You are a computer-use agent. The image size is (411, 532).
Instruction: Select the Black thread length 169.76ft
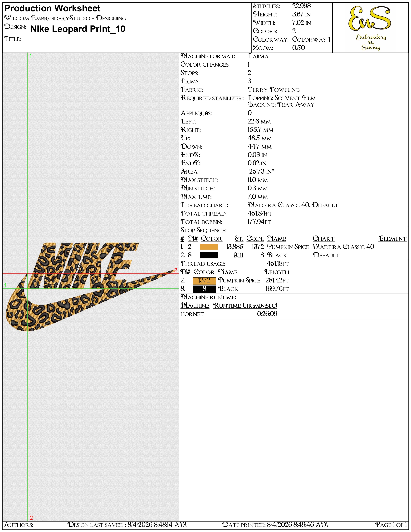(x=277, y=289)
